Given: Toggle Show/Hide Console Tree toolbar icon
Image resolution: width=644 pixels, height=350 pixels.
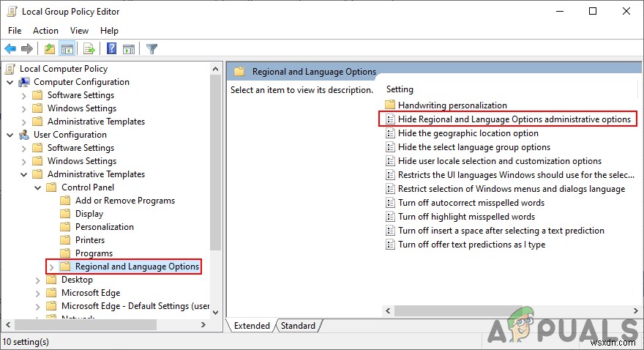Looking at the screenshot, I should pos(67,49).
